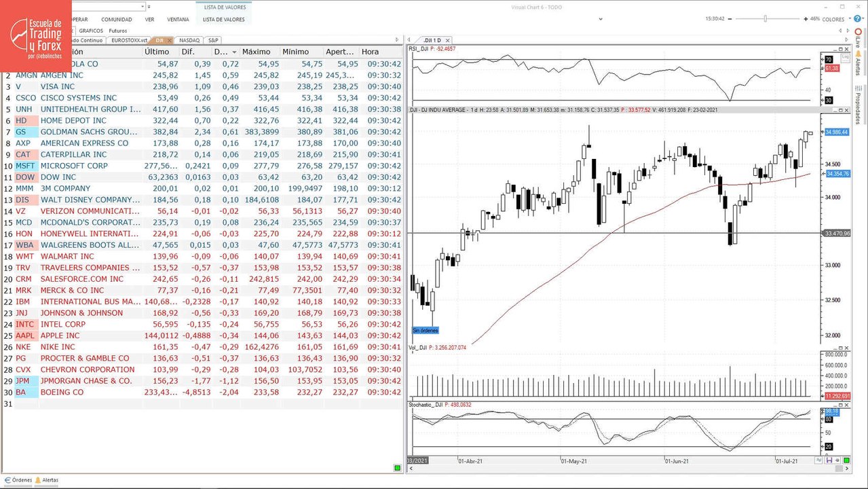
Task: Select the CATERPILLAR INC row
Action: pos(202,154)
